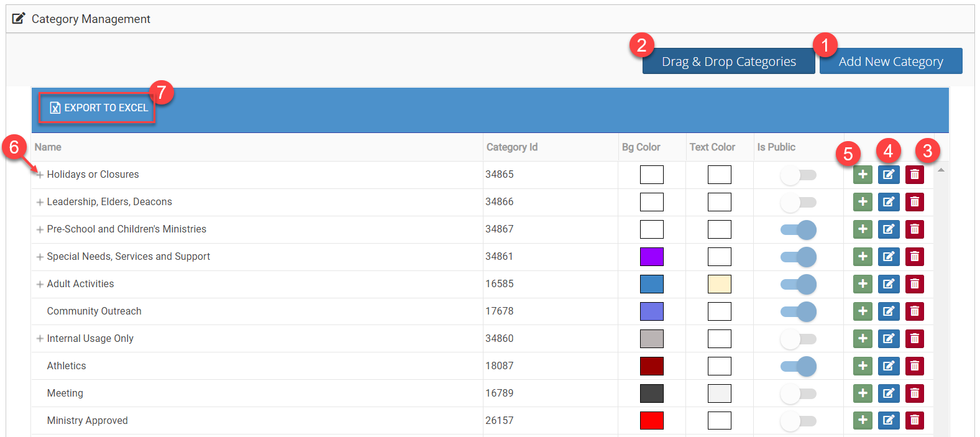Expand Special Needs, Services and Support row
The width and height of the screenshot is (980, 437).
coord(40,257)
